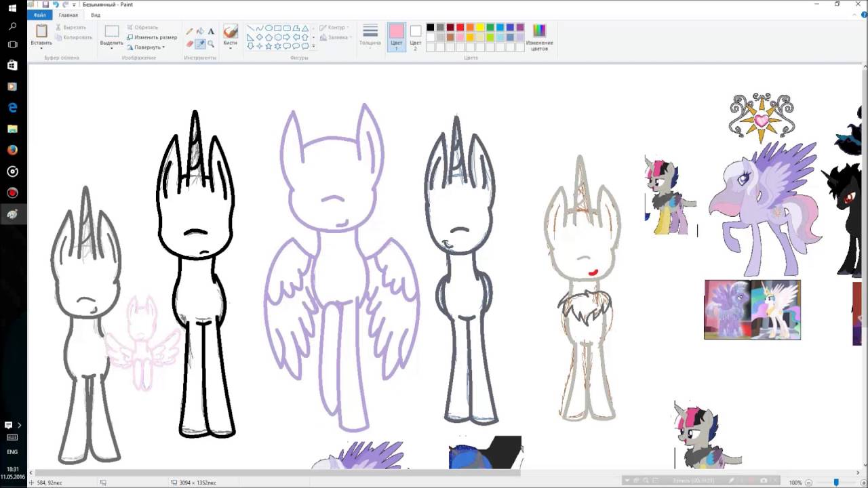Viewport: 868px width, 488px height.
Task: Choose the curve shape
Action: tap(259, 28)
